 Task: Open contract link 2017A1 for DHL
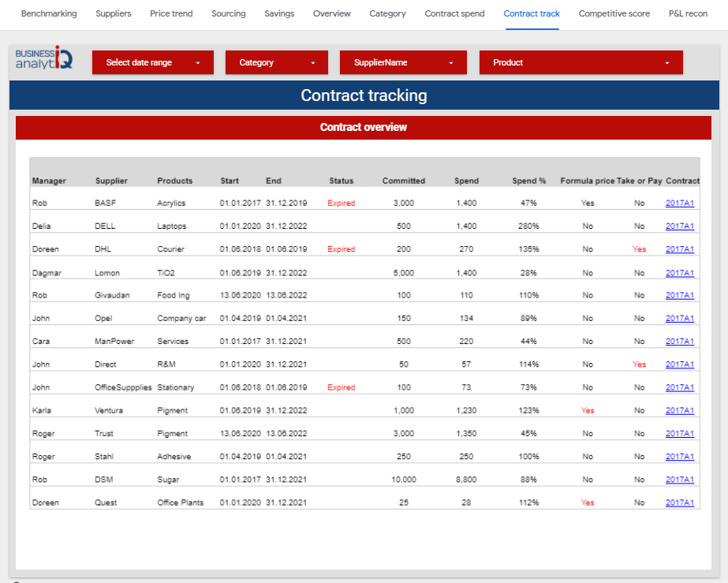680,249
